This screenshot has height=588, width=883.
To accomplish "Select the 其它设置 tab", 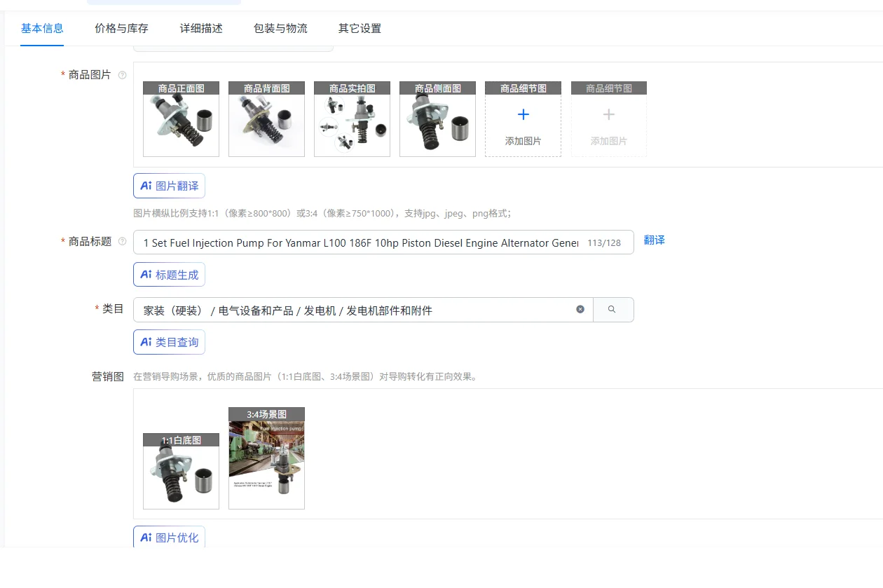I will tap(360, 29).
